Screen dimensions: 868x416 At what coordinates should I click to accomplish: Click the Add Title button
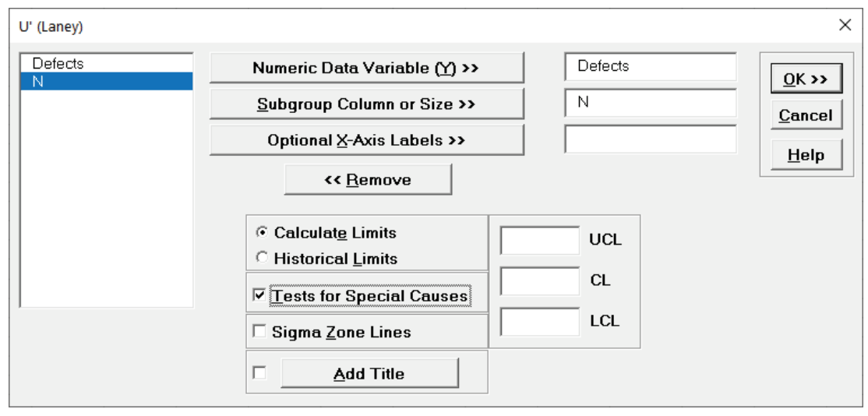[369, 374]
